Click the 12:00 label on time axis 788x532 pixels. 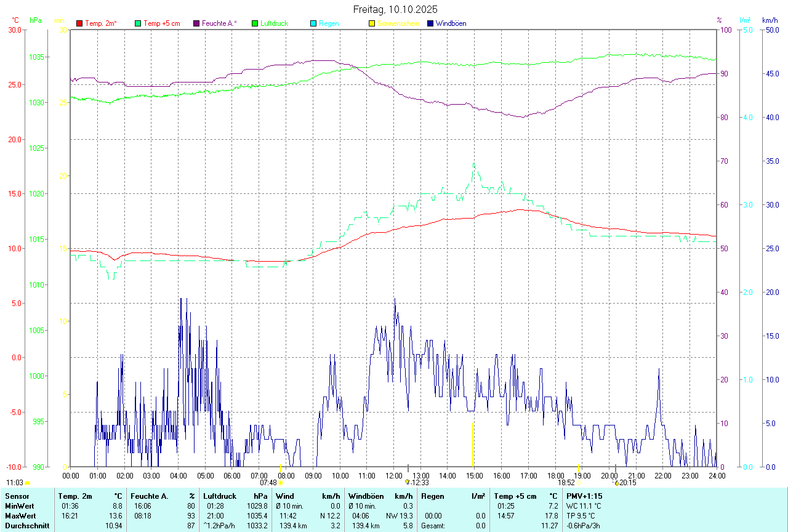point(393,475)
